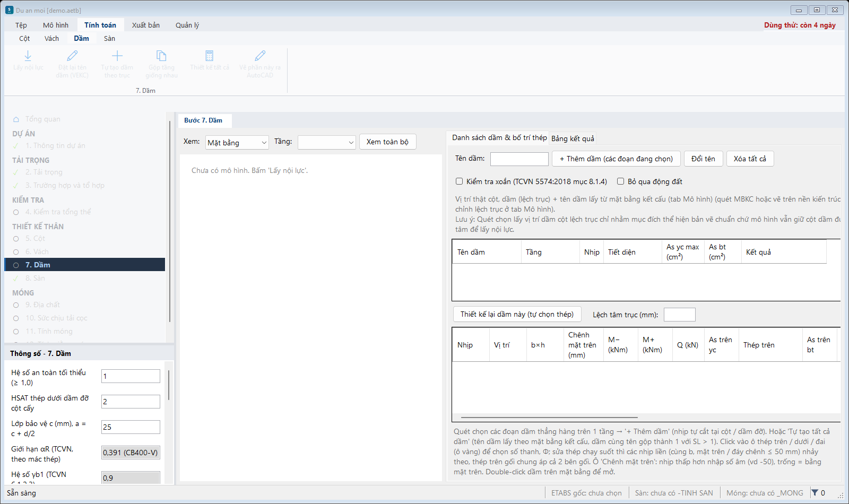849x504 pixels.
Task: Click '+ Thêm dầm (các đoạn đang chọn)' button
Action: (616, 159)
